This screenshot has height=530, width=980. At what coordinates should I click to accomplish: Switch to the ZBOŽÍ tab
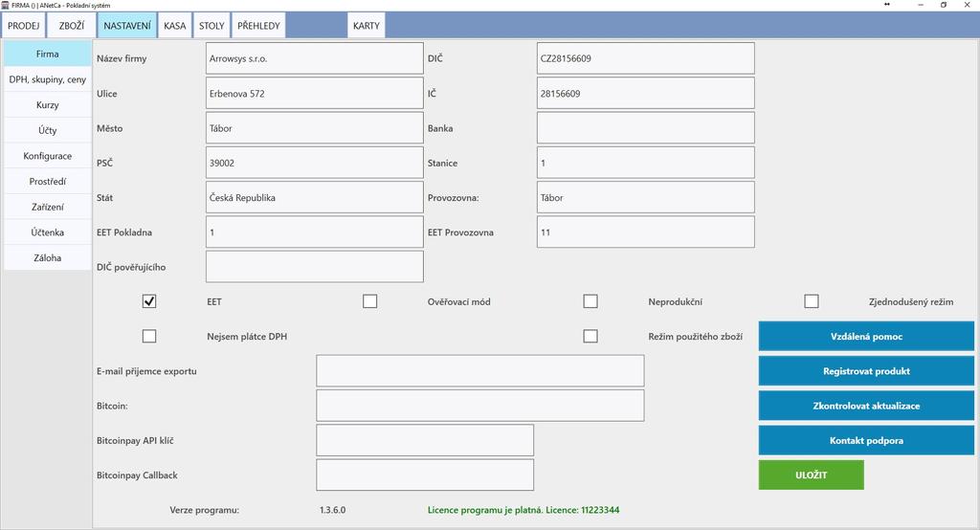click(x=71, y=26)
